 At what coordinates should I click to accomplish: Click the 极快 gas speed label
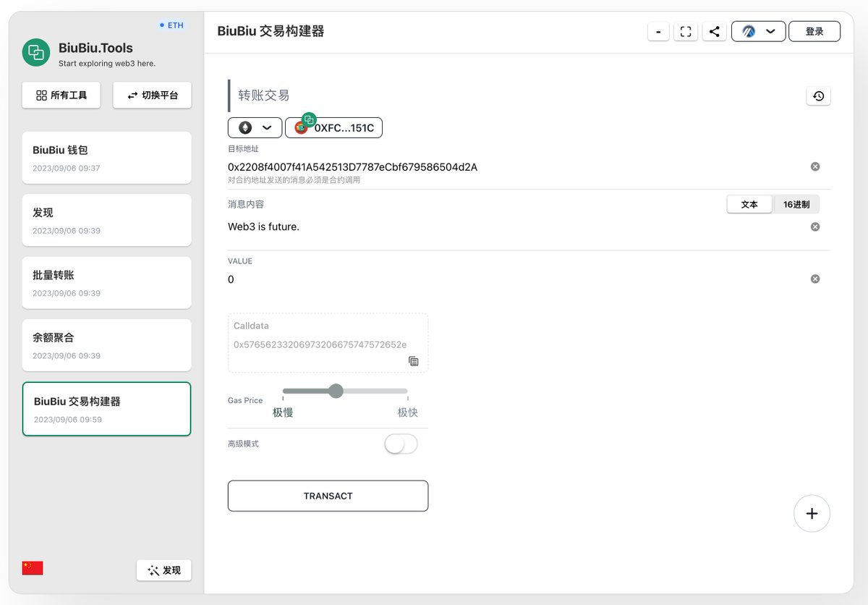[x=407, y=412]
